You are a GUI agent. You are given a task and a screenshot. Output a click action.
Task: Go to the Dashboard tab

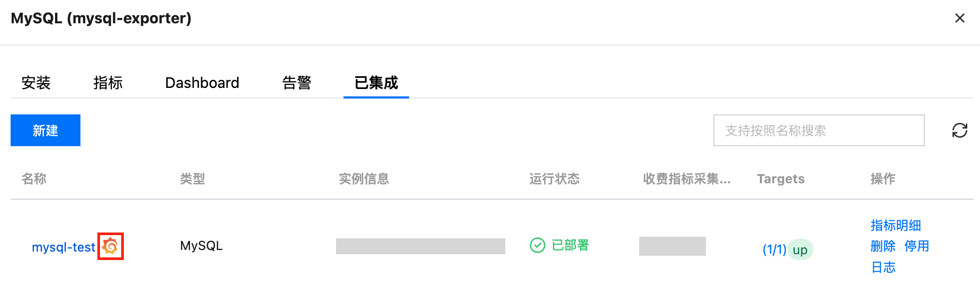pos(202,83)
